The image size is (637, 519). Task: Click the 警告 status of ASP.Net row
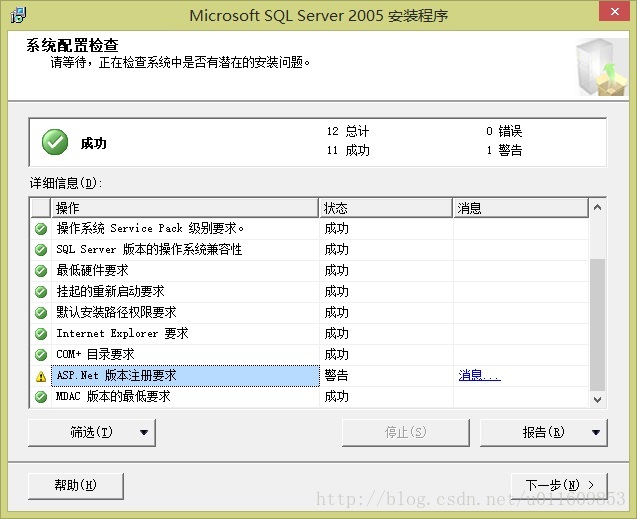point(336,375)
